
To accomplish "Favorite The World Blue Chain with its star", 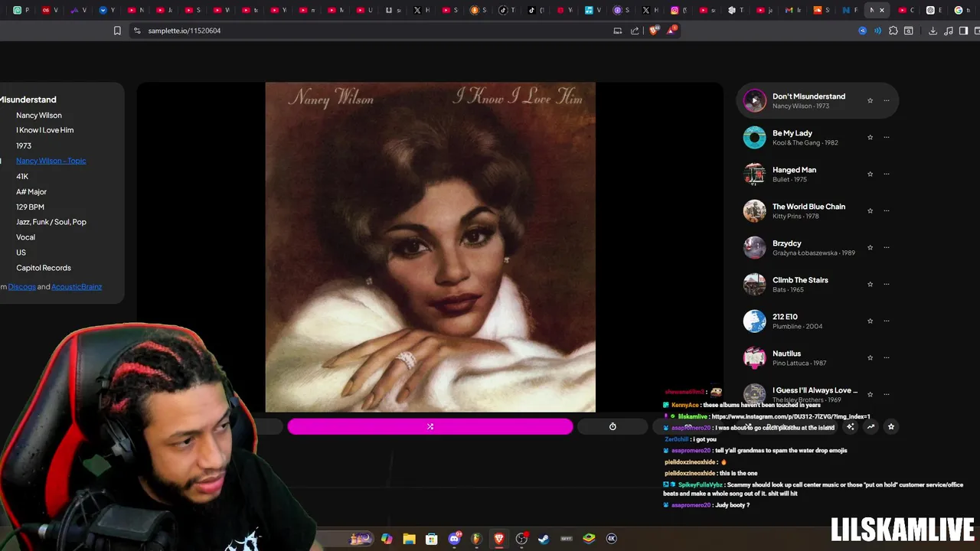I will click(870, 210).
